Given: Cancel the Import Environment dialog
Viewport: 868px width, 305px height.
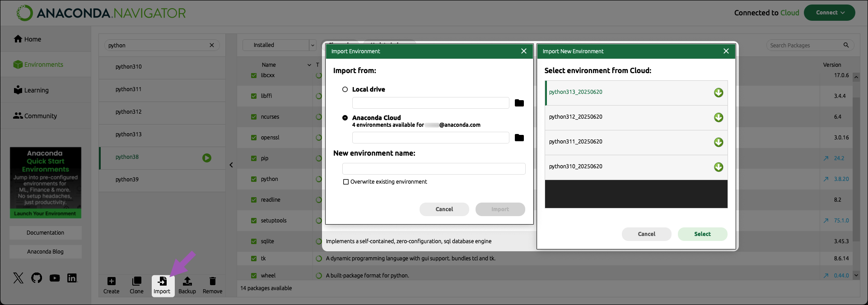Looking at the screenshot, I should tap(444, 209).
